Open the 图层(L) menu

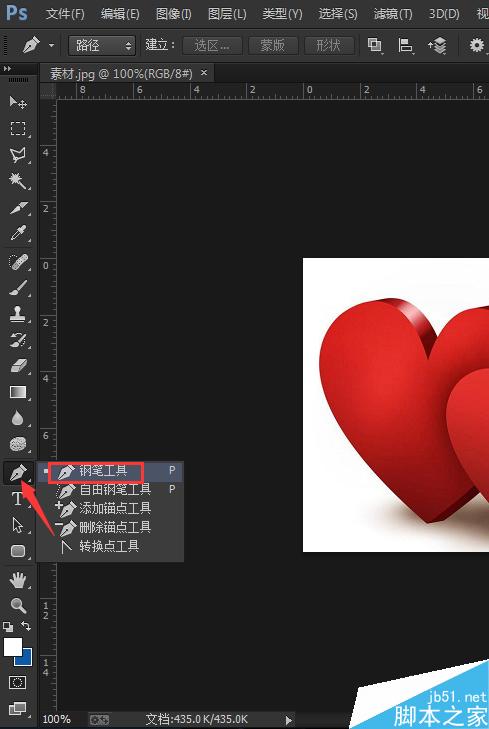(x=227, y=14)
